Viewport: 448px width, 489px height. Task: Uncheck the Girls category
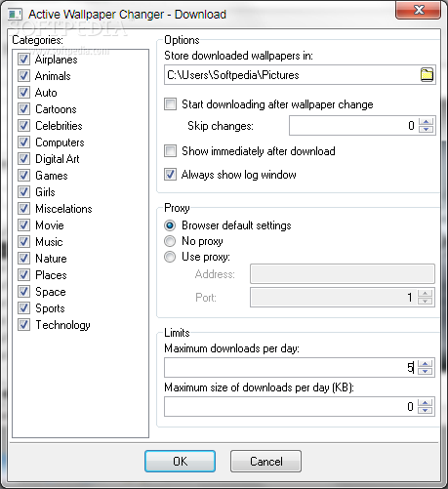23,192
